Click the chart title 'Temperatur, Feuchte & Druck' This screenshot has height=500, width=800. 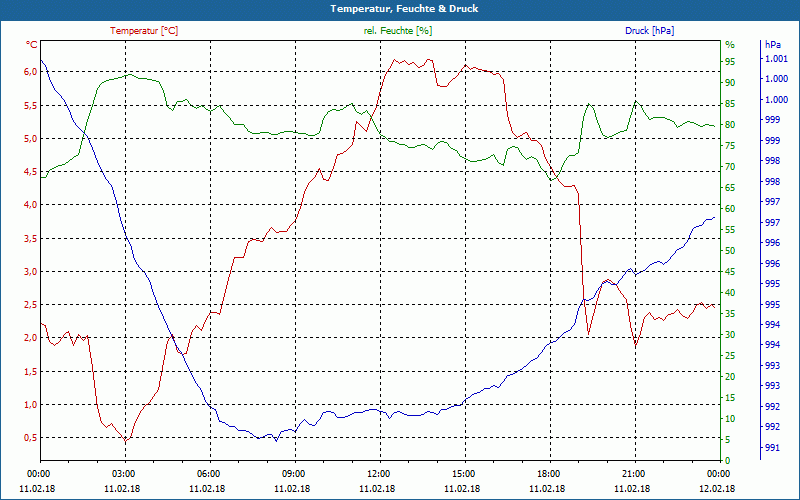click(404, 9)
